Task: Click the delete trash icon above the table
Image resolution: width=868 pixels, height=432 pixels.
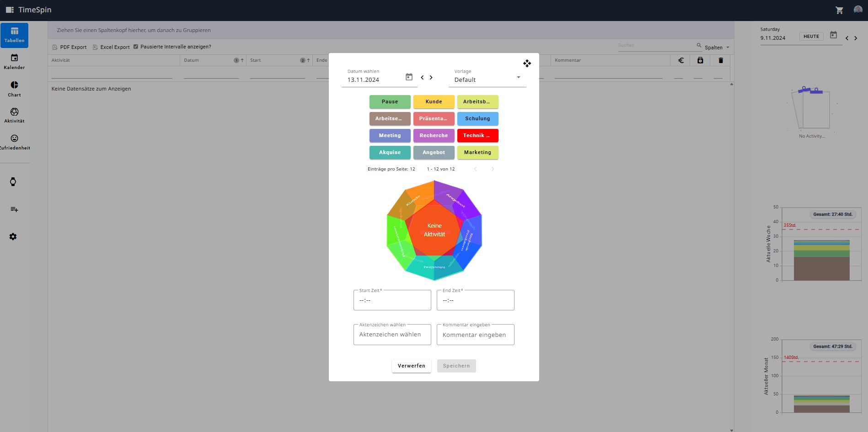Action: [x=721, y=60]
